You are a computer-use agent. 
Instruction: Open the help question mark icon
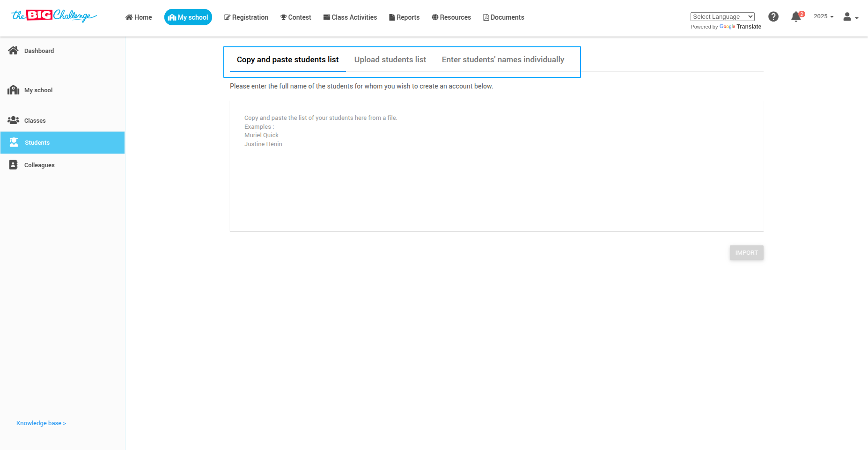(x=773, y=17)
